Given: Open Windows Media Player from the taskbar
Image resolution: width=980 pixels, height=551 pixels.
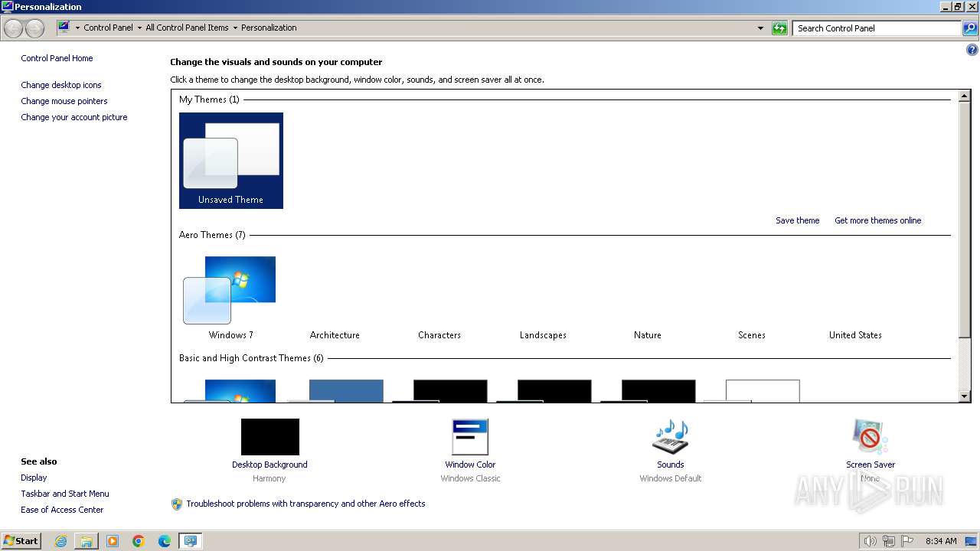Looking at the screenshot, I should (113, 541).
